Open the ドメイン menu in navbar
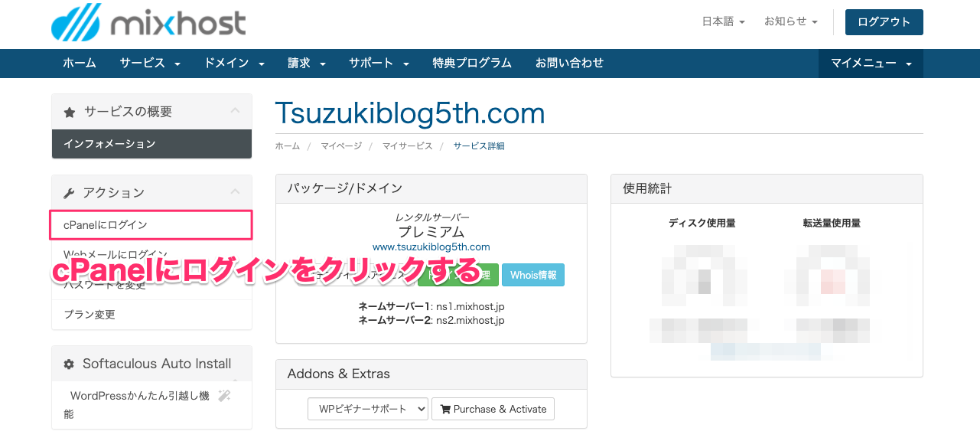 pos(234,64)
